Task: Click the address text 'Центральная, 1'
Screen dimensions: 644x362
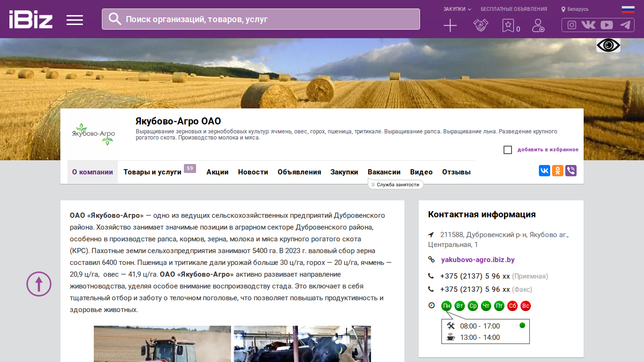Action: pyautogui.click(x=453, y=245)
